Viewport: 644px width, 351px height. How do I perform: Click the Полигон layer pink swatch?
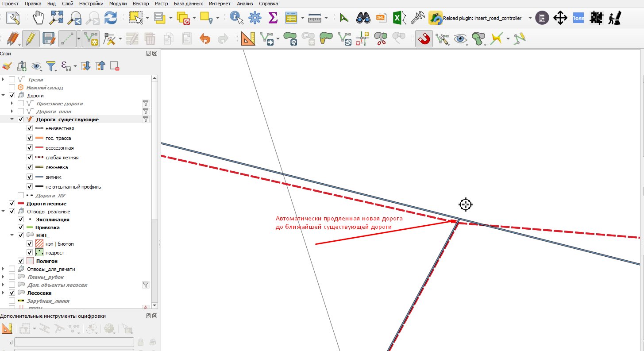(x=30, y=261)
